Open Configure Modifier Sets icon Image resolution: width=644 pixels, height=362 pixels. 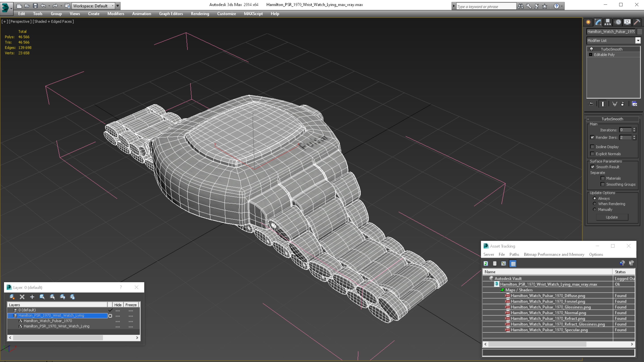[x=635, y=104]
